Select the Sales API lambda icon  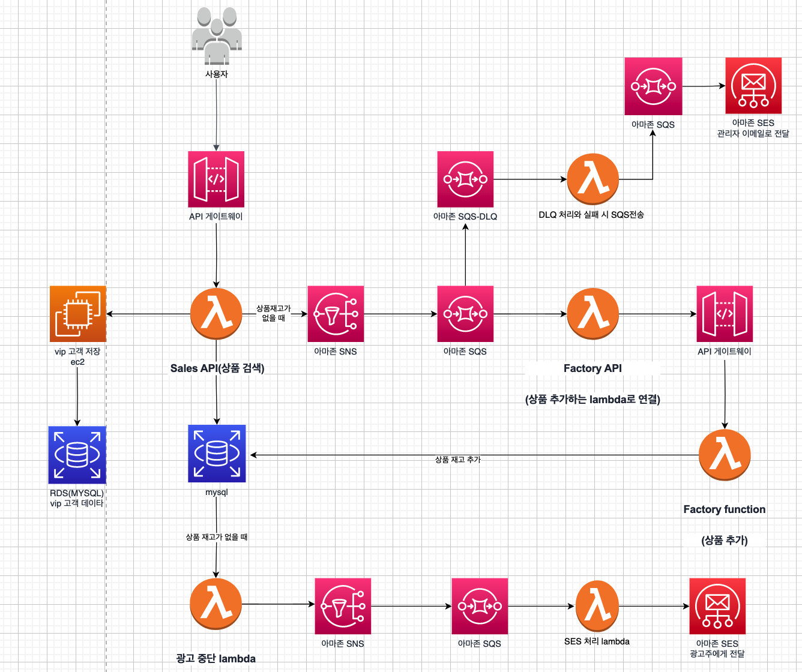[216, 314]
